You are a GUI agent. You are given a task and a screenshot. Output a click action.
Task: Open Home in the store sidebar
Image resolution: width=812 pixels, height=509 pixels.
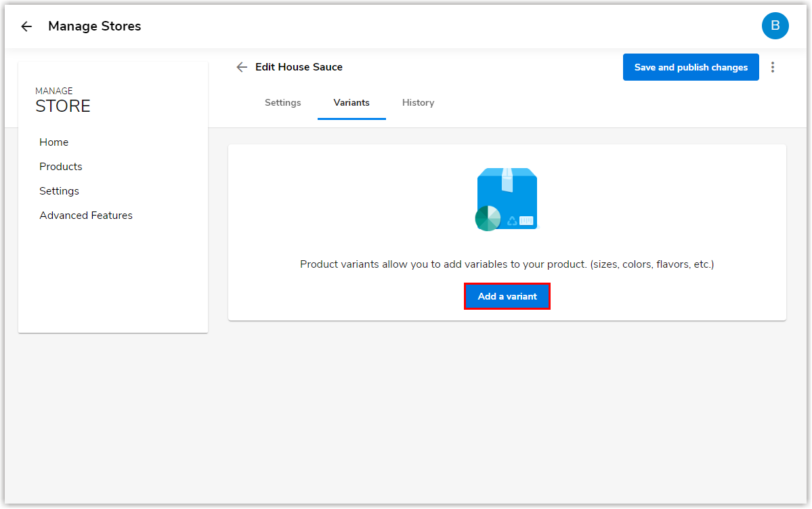coord(54,142)
